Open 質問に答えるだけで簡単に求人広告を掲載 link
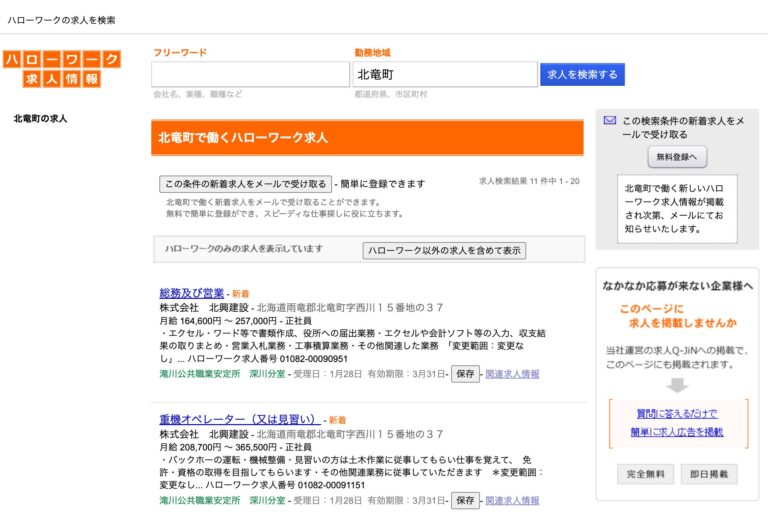This screenshot has width=768, height=520. pyautogui.click(x=677, y=422)
